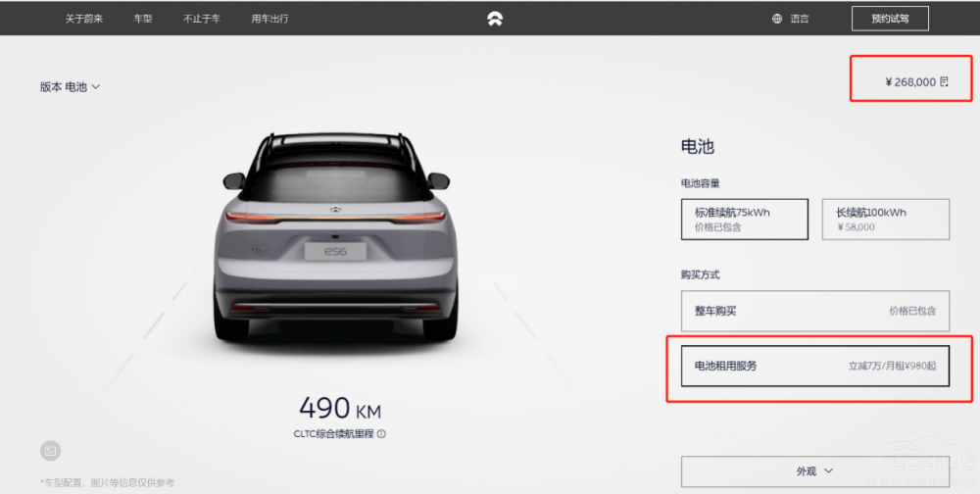Expand the 版本 电池 dropdown
Screen dimensions: 980x494
point(70,87)
